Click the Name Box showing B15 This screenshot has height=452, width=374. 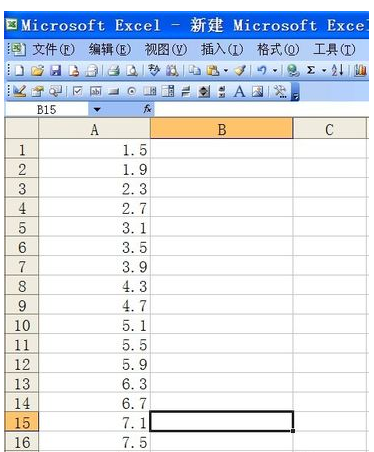(47, 109)
